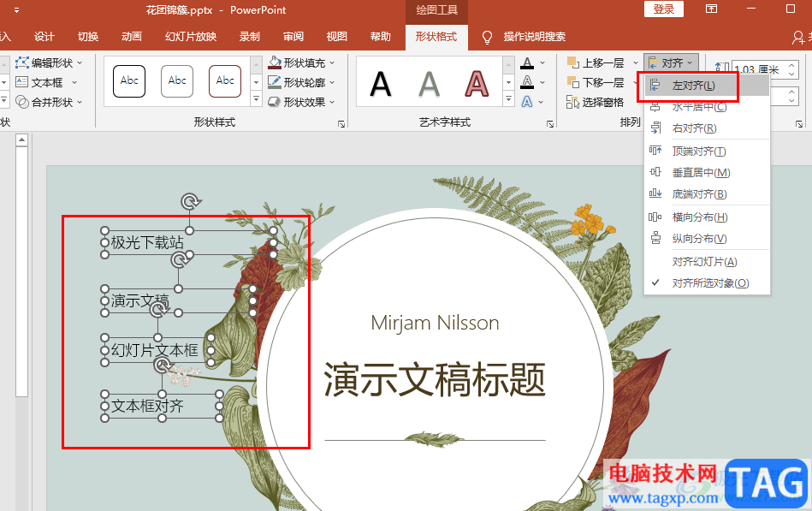
Task: Expand the Bring Forward dropdown arrow
Action: coord(636,63)
